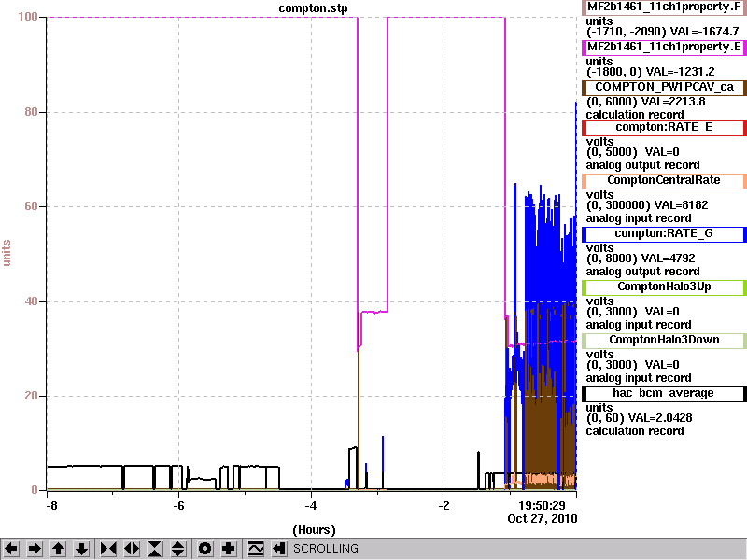747x560 pixels.
Task: Click the vertical zoom-out icon
Action: click(x=178, y=549)
